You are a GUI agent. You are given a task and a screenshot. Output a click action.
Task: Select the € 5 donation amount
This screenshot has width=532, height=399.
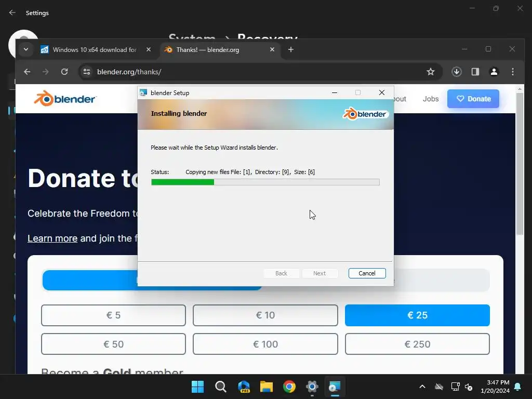(113, 315)
